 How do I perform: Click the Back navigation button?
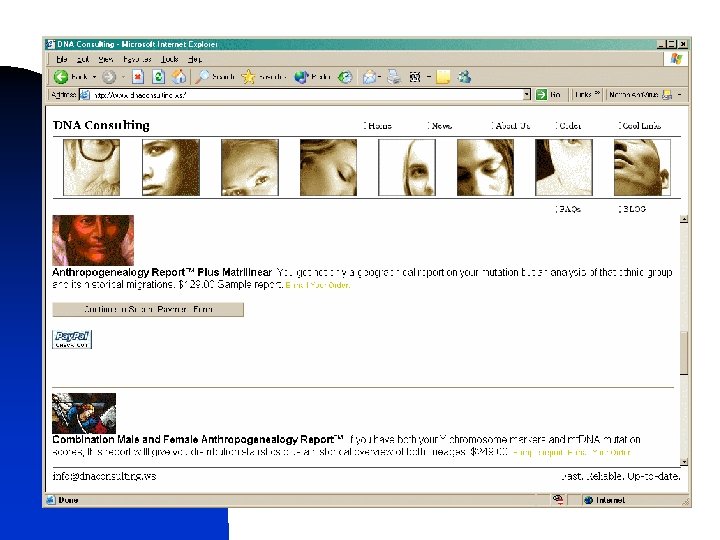pos(70,77)
